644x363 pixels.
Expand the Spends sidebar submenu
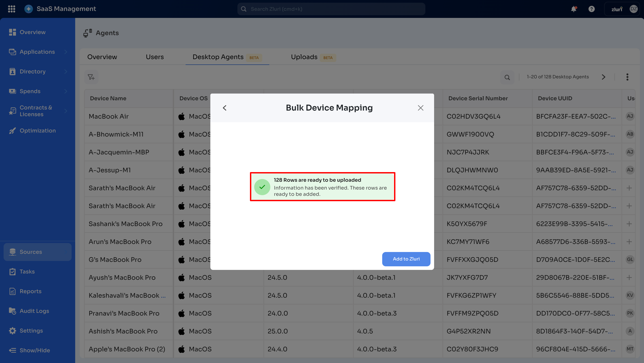[66, 91]
